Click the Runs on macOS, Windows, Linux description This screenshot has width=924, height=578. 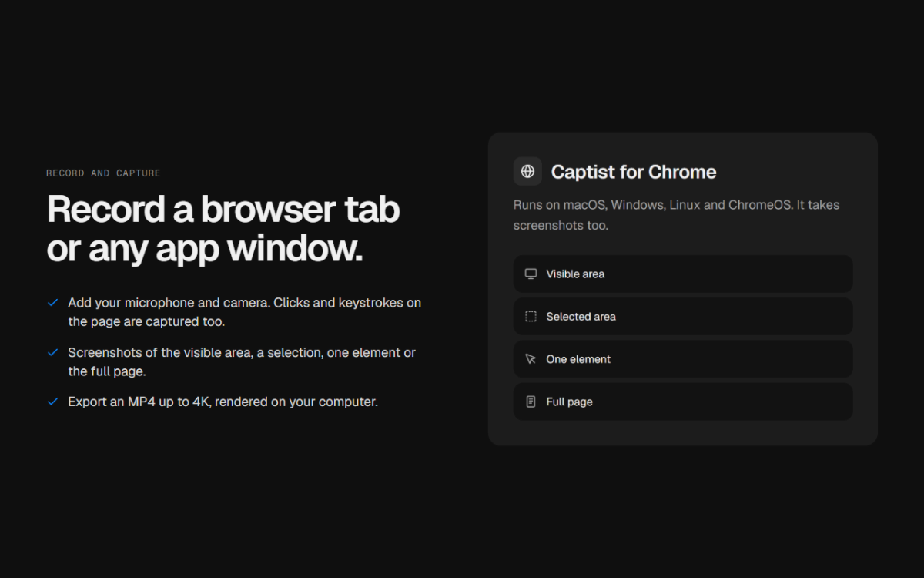[677, 215]
